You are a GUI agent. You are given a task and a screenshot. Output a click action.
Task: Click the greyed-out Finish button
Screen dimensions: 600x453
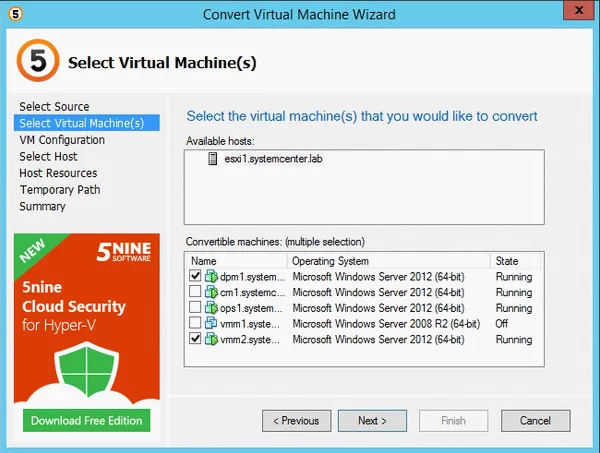click(453, 421)
